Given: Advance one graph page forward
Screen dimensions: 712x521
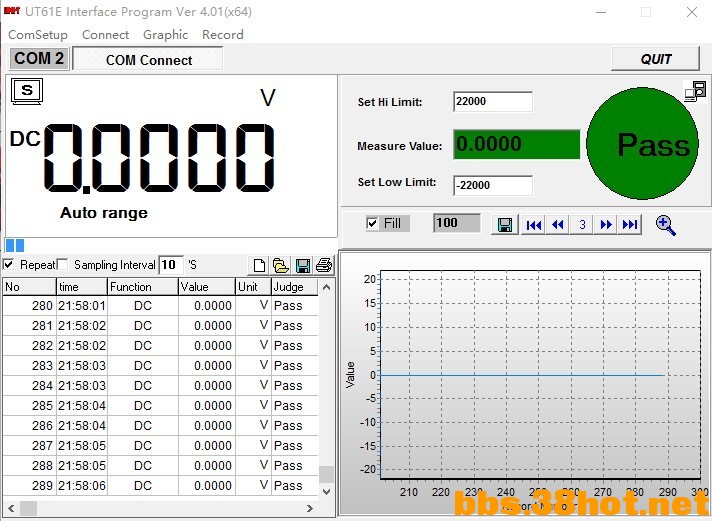Looking at the screenshot, I should pos(606,224).
